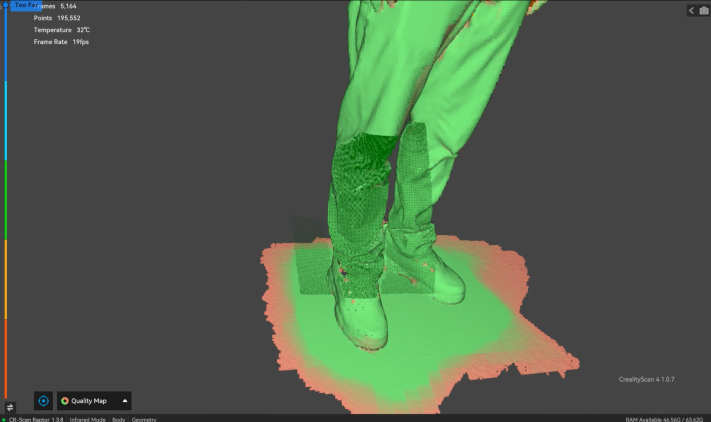Click the CrealityScan version label

pyautogui.click(x=650, y=379)
